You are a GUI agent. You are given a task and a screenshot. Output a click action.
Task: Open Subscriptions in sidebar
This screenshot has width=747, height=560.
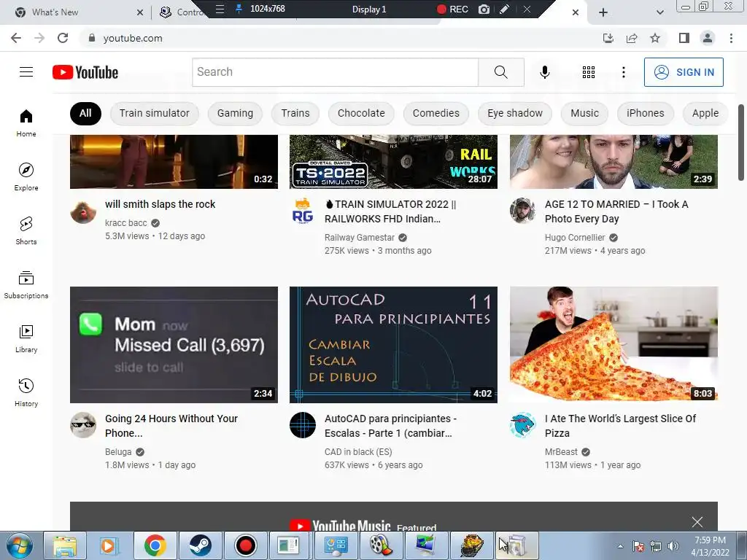point(26,285)
